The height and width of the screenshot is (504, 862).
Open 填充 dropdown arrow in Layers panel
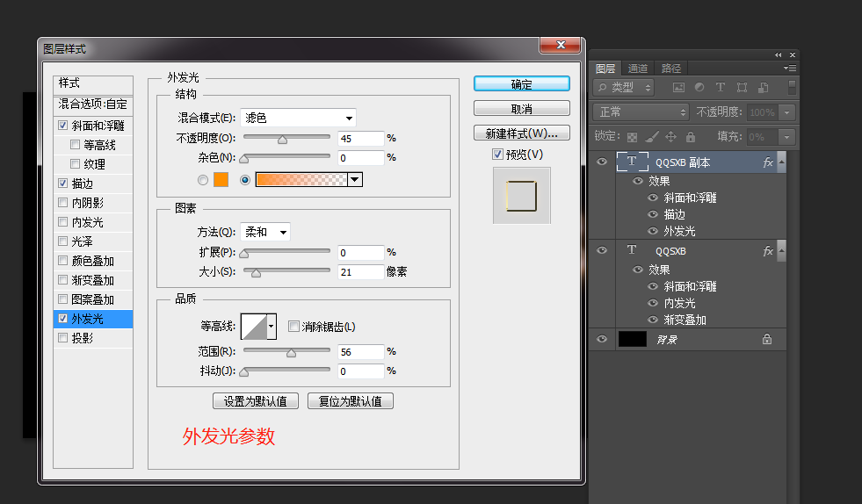[787, 137]
